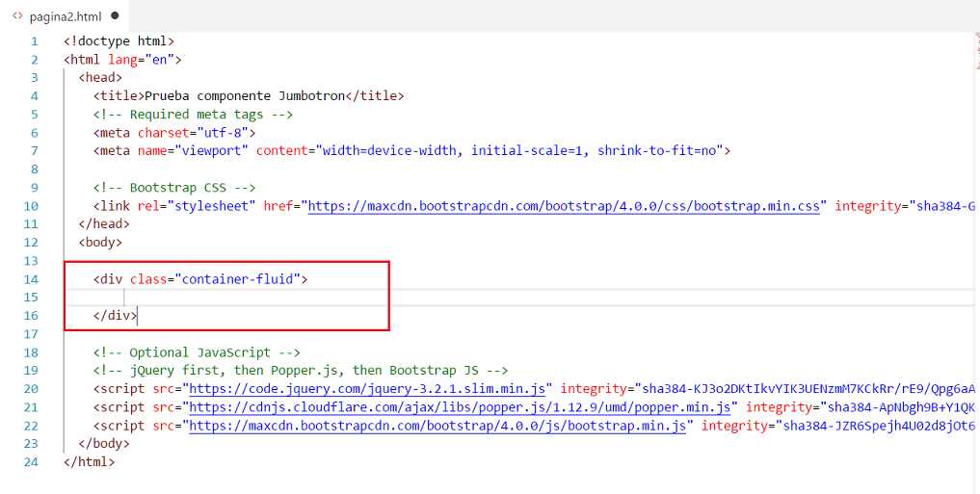Viewport: 980px width, 494px height.
Task: Open the bootstrap.min.css CDN link
Action: point(564,206)
